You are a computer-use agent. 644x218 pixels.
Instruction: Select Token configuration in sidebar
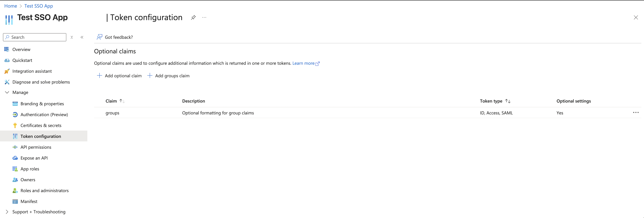pos(41,136)
